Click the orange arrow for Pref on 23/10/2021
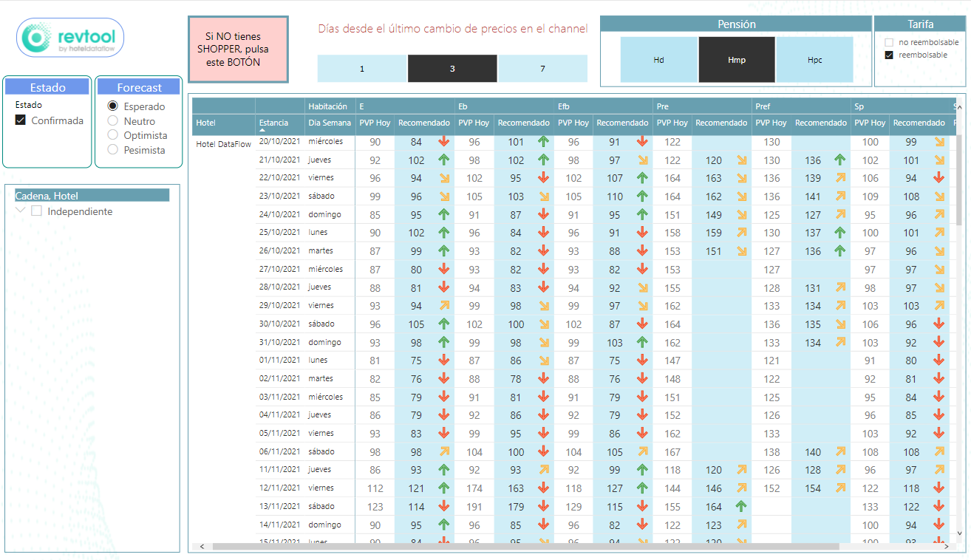Screen dimensions: 971x560 [x=840, y=197]
